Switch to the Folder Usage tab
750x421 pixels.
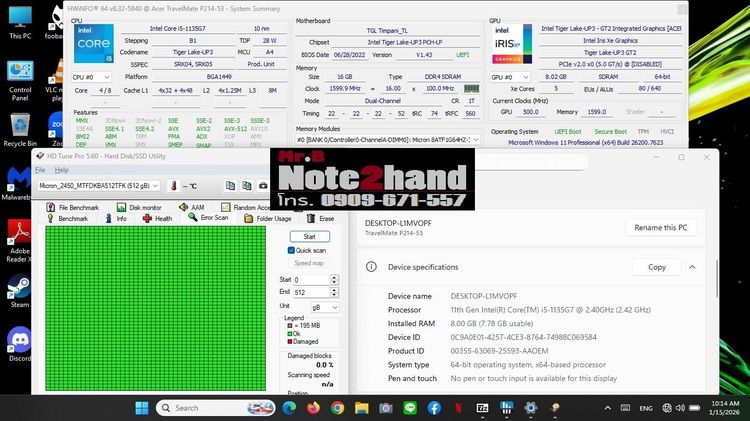coord(268,219)
